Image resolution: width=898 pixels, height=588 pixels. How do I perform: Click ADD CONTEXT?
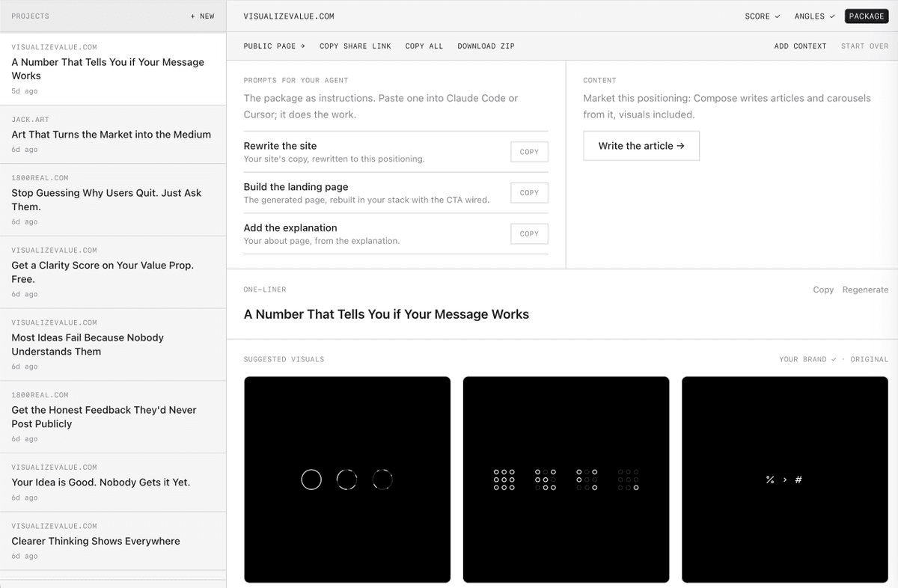tap(801, 46)
